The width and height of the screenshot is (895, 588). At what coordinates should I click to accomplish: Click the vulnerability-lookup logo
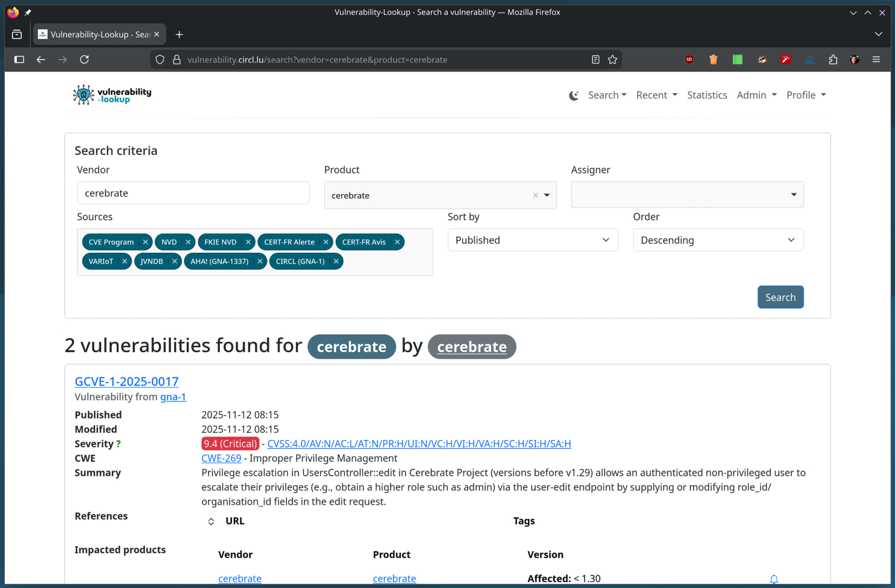coord(112,95)
